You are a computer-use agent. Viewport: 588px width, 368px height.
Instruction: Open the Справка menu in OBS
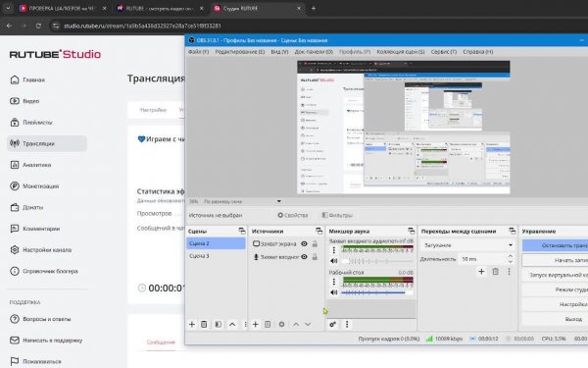pyautogui.click(x=478, y=52)
